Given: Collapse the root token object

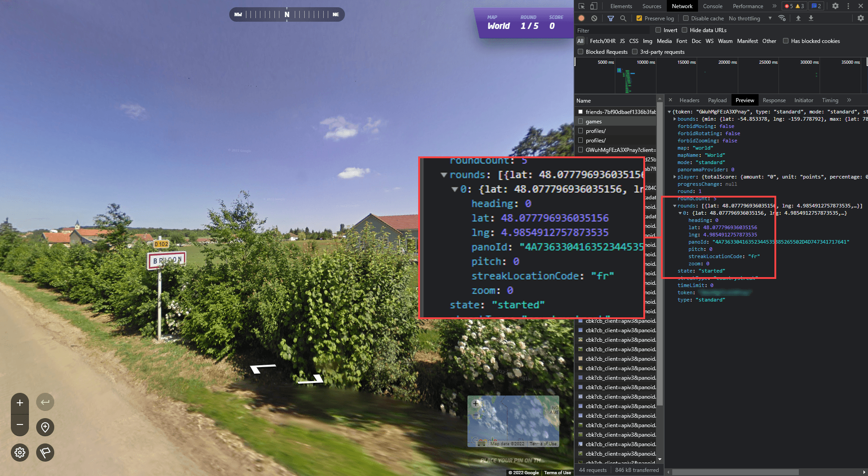Looking at the screenshot, I should (669, 112).
